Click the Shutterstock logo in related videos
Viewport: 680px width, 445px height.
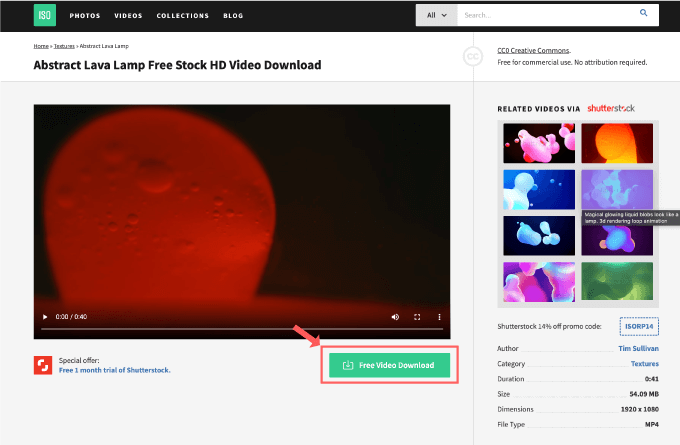click(x=611, y=108)
